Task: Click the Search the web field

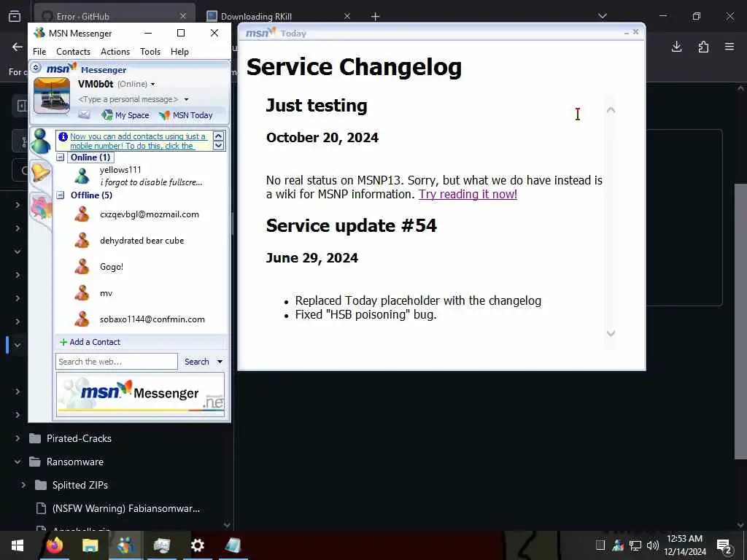Action: (117, 362)
